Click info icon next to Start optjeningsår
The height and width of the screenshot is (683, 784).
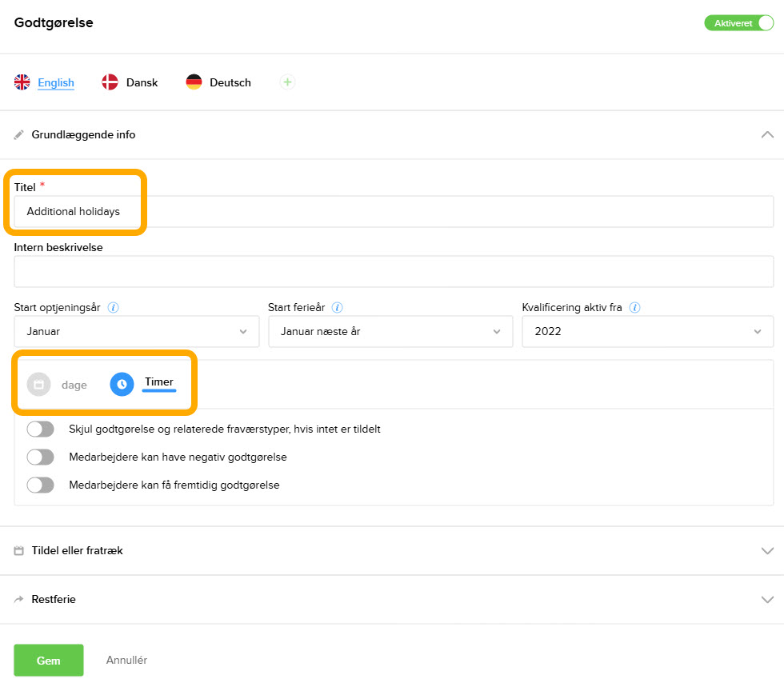coord(114,308)
